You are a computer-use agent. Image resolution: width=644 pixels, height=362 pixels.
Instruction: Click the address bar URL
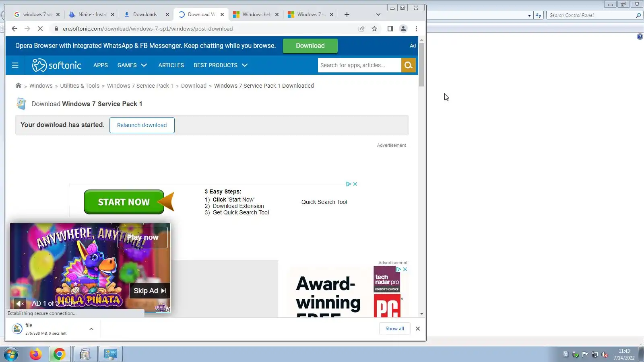tap(147, 29)
